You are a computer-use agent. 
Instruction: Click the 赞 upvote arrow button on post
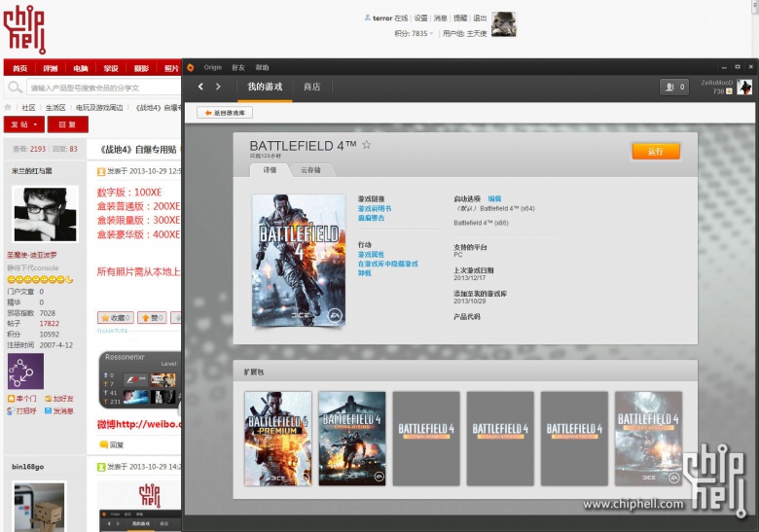pos(152,318)
